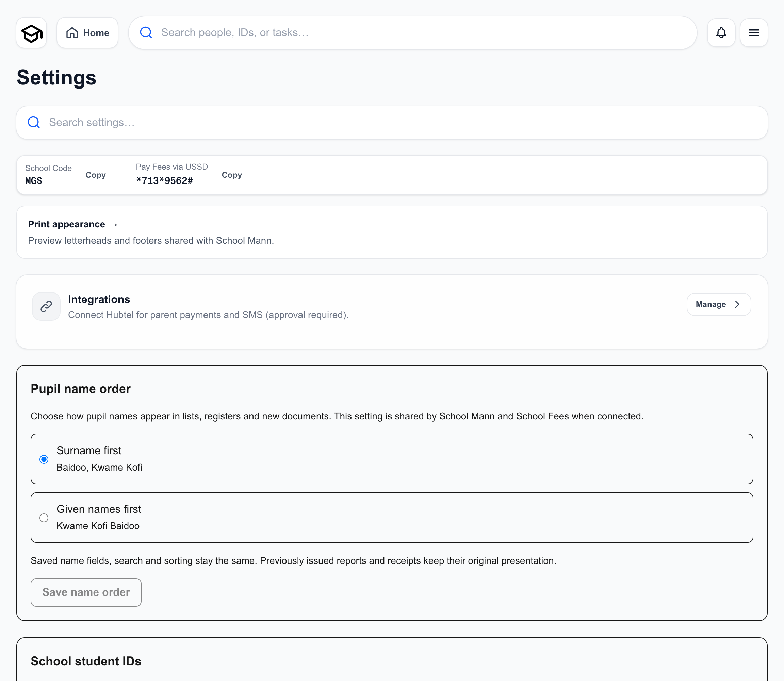This screenshot has height=681, width=784.
Task: Focus the people, IDs, or tasks search field
Action: pyautogui.click(x=412, y=33)
